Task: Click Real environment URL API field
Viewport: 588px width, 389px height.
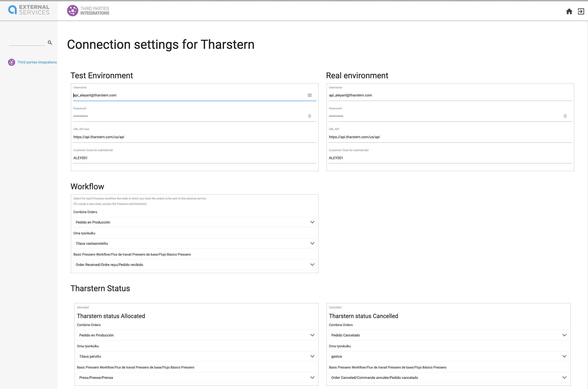Action: 450,137
